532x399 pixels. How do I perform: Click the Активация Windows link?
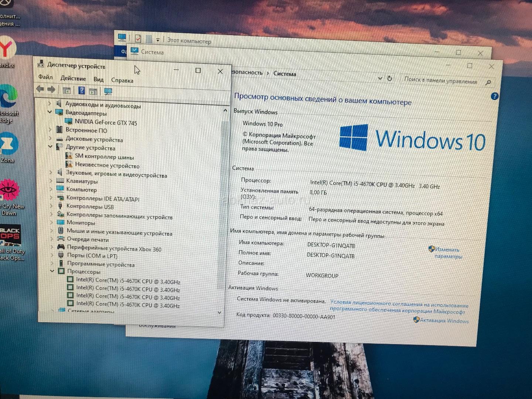[444, 321]
